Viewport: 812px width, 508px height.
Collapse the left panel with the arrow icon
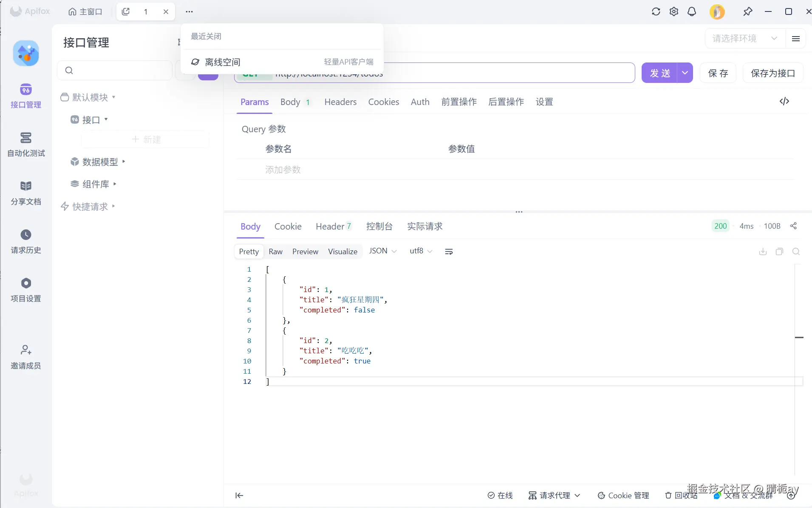[239, 495]
